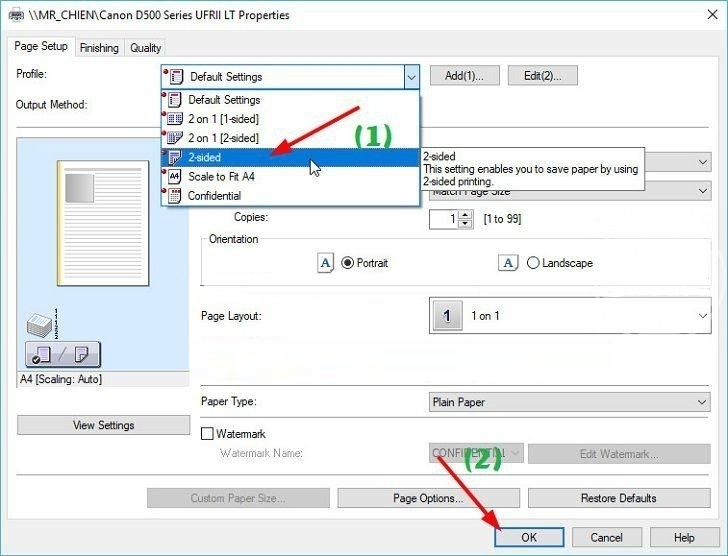Image resolution: width=728 pixels, height=556 pixels.
Task: Click the Custom Paper Size... button
Action: click(238, 498)
